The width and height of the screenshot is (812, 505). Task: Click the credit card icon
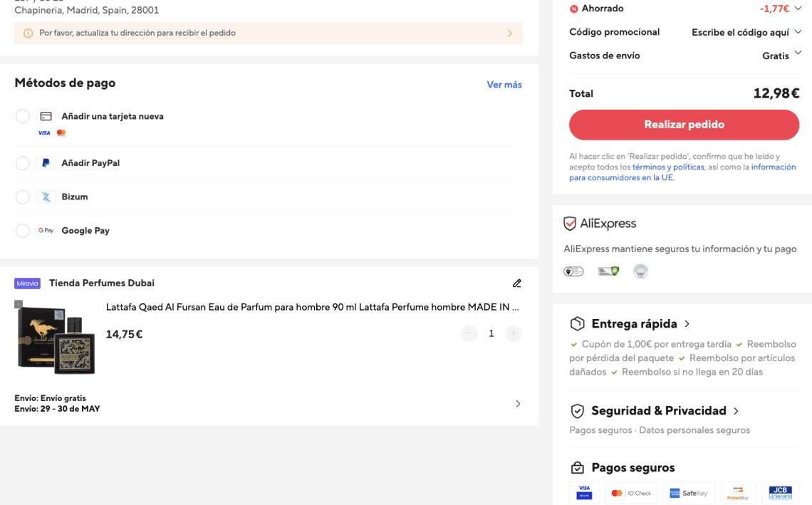pos(46,117)
